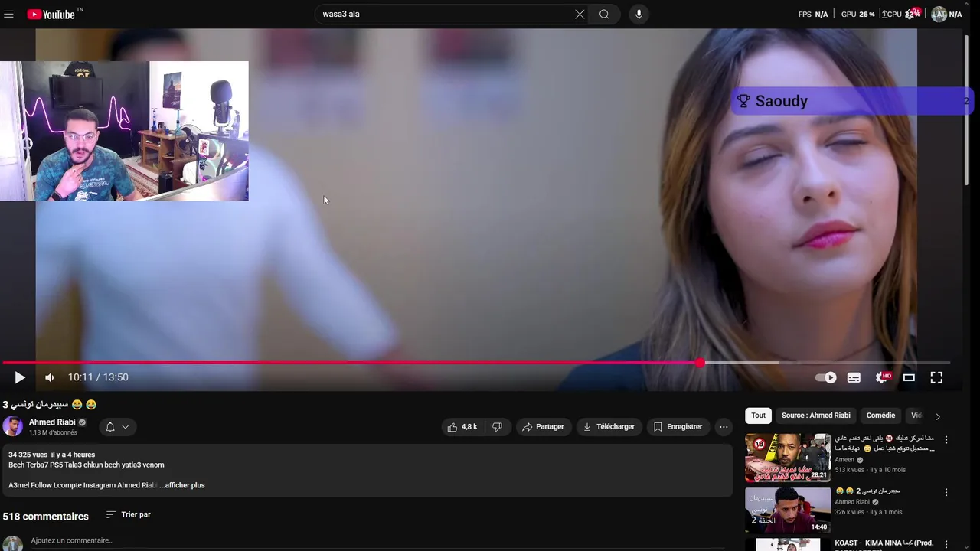Open the subscription notification bell dropdown
The height and width of the screenshot is (551, 980).
click(117, 427)
